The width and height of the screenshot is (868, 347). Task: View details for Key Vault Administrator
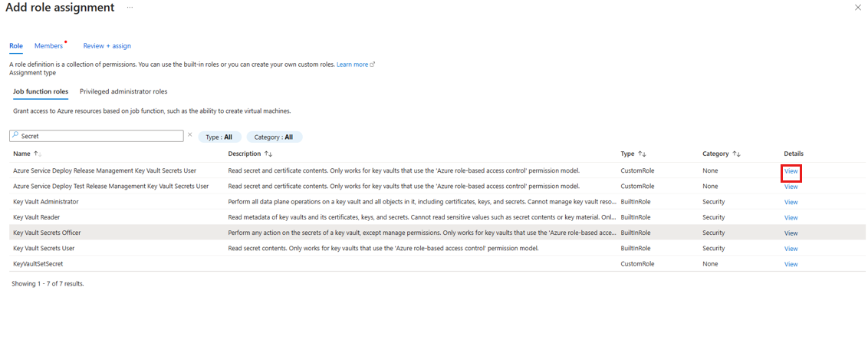pyautogui.click(x=791, y=203)
